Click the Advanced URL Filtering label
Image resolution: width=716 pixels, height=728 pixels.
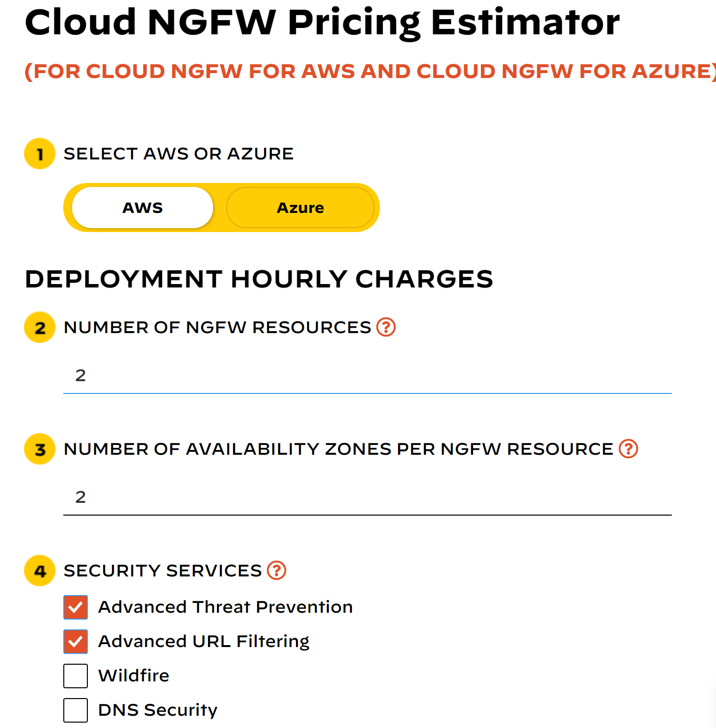pos(204,642)
